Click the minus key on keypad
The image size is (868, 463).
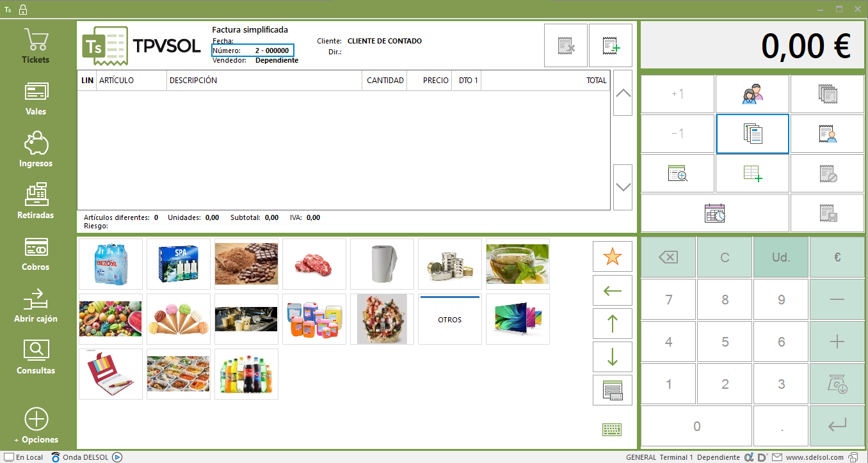tap(837, 299)
